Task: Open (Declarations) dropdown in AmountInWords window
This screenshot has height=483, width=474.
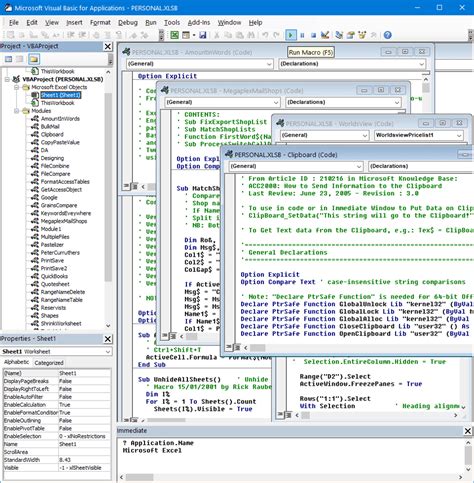Action: point(422,64)
